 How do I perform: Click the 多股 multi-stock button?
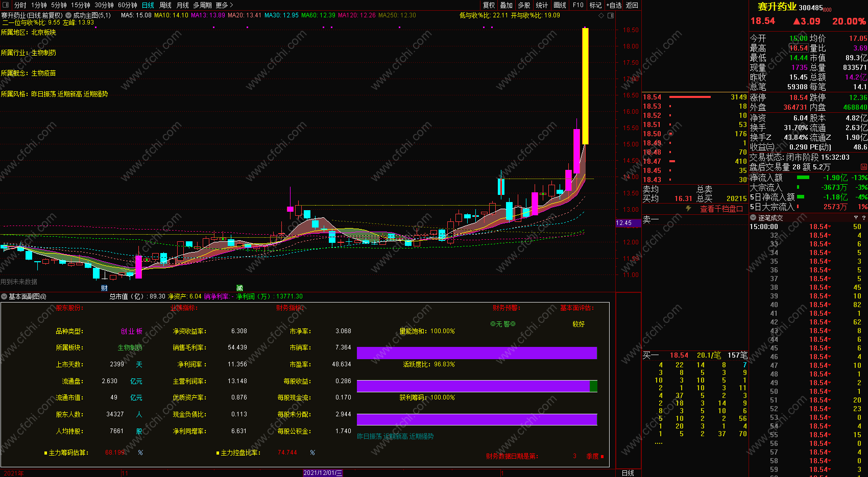pos(524,5)
